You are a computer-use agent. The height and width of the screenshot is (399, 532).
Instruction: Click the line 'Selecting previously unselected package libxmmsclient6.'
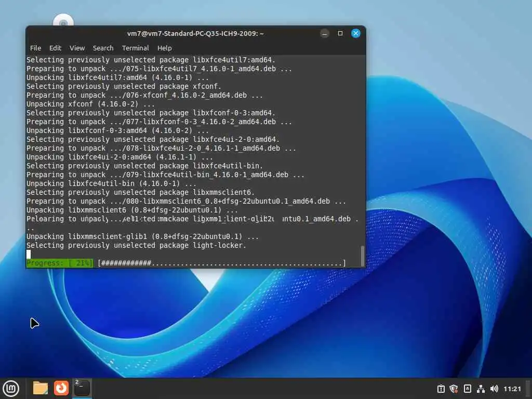(140, 192)
